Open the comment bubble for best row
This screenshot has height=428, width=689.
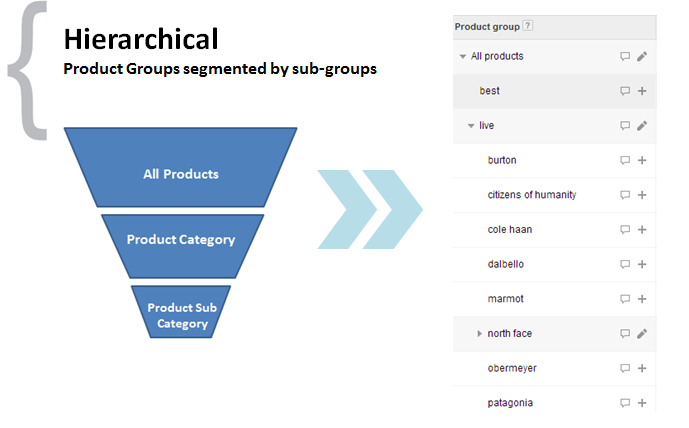click(625, 91)
